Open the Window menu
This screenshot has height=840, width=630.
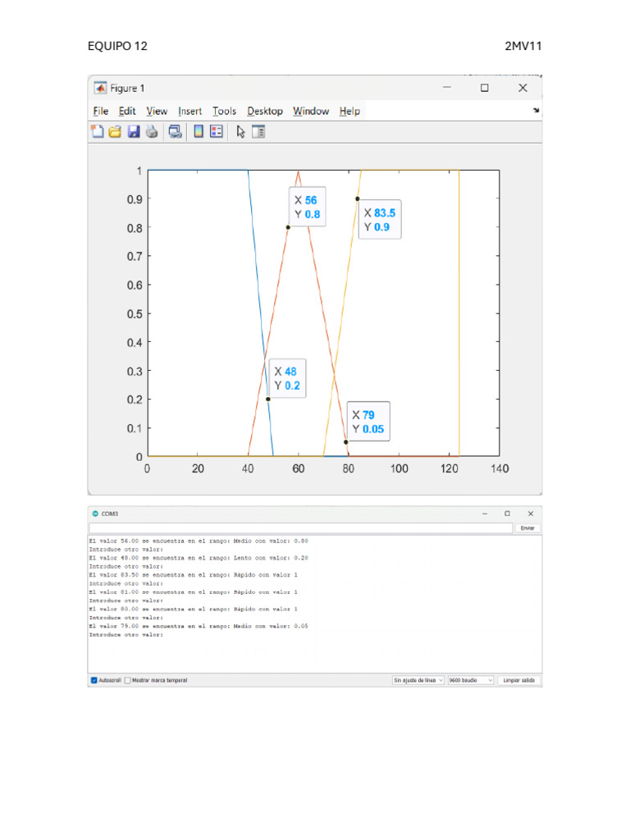pyautogui.click(x=311, y=111)
